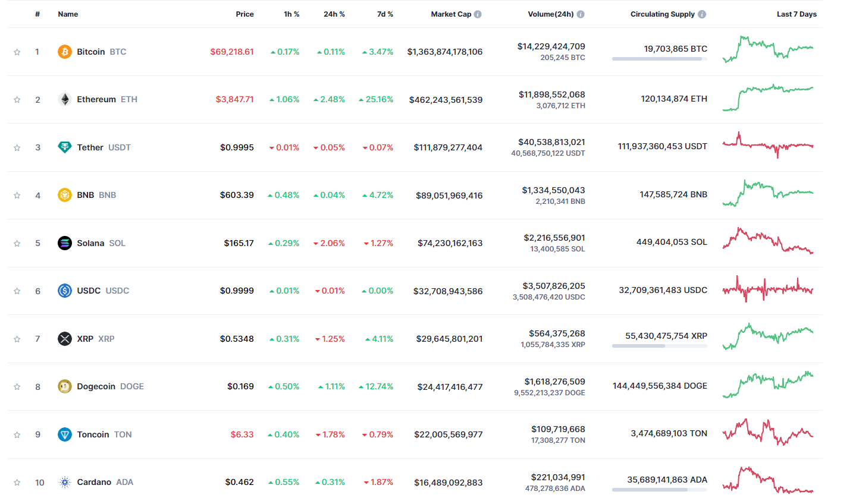
Task: Toggle the watchlist star for Tether
Action: (x=17, y=148)
